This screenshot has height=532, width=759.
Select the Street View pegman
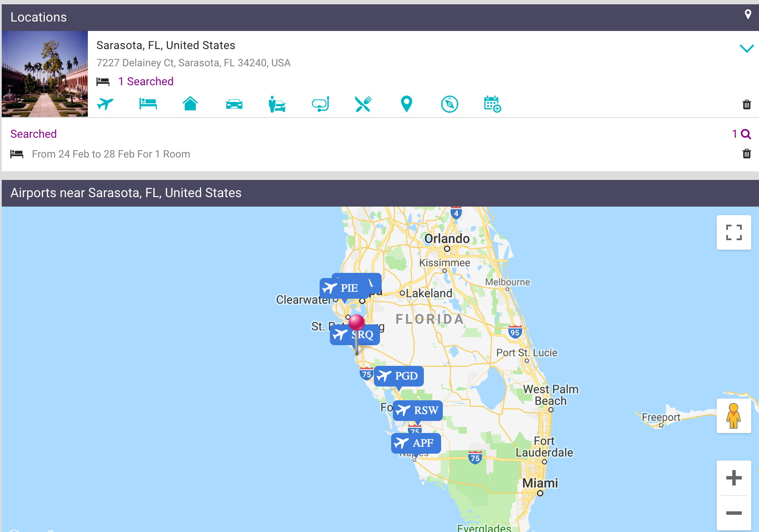pos(734,416)
